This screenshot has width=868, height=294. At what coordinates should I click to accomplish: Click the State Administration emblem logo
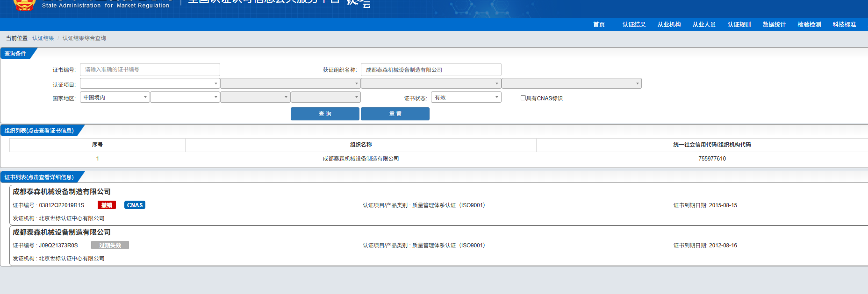point(24,5)
